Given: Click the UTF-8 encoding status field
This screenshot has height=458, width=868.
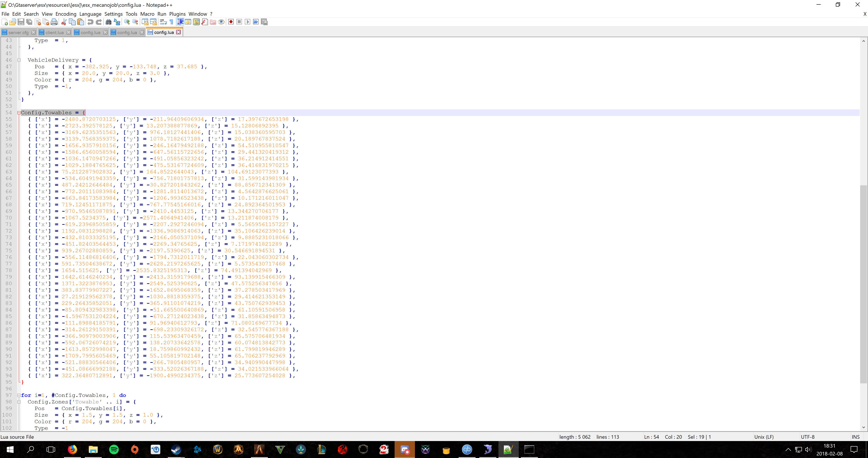Looking at the screenshot, I should point(807,437).
